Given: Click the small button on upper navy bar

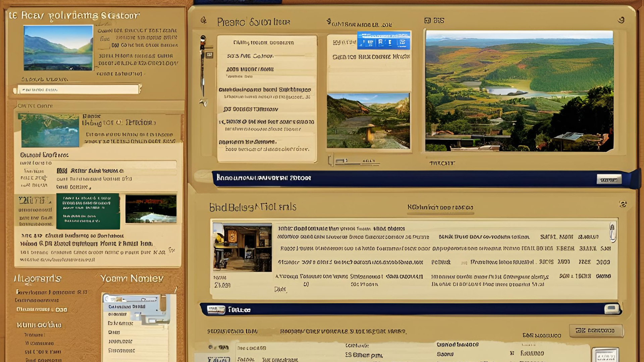Looking at the screenshot, I should tap(609, 179).
